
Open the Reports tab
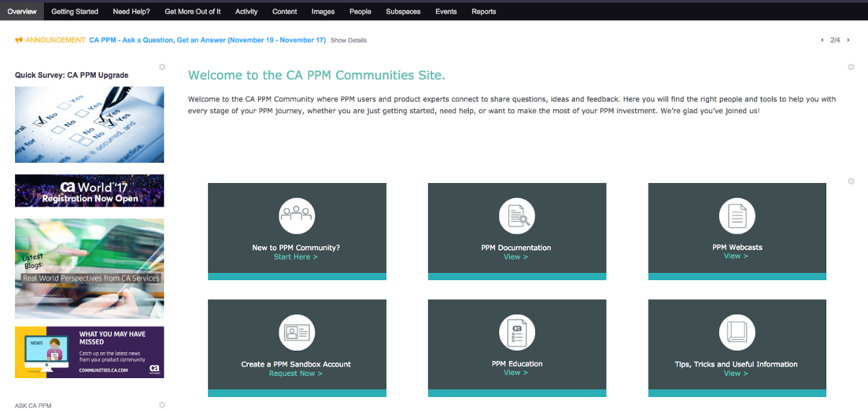coord(483,12)
